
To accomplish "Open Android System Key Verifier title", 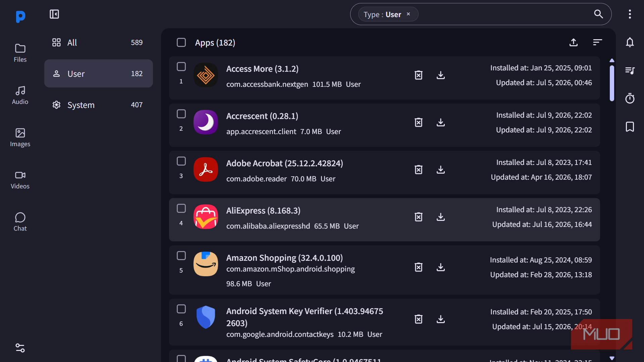I will point(305,317).
